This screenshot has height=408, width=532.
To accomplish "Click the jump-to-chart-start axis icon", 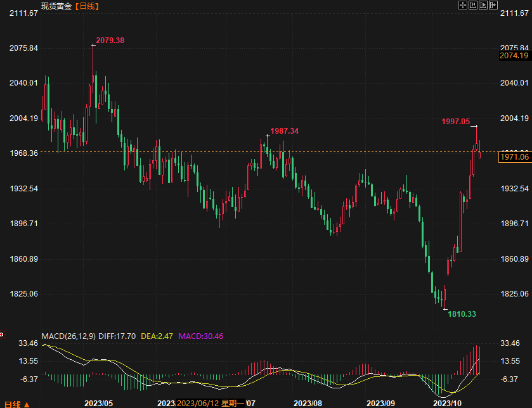I will pyautogui.click(x=473, y=5).
